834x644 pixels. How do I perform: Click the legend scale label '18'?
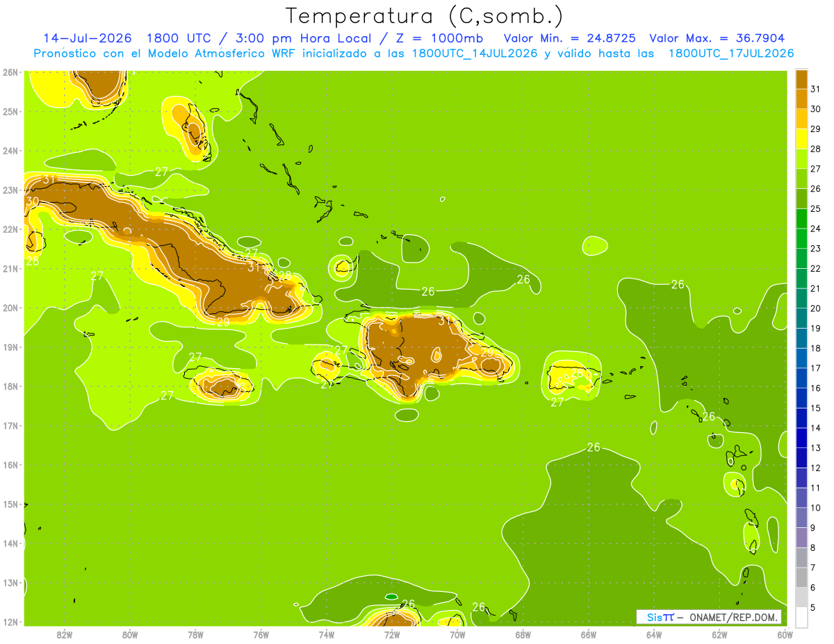tap(816, 348)
